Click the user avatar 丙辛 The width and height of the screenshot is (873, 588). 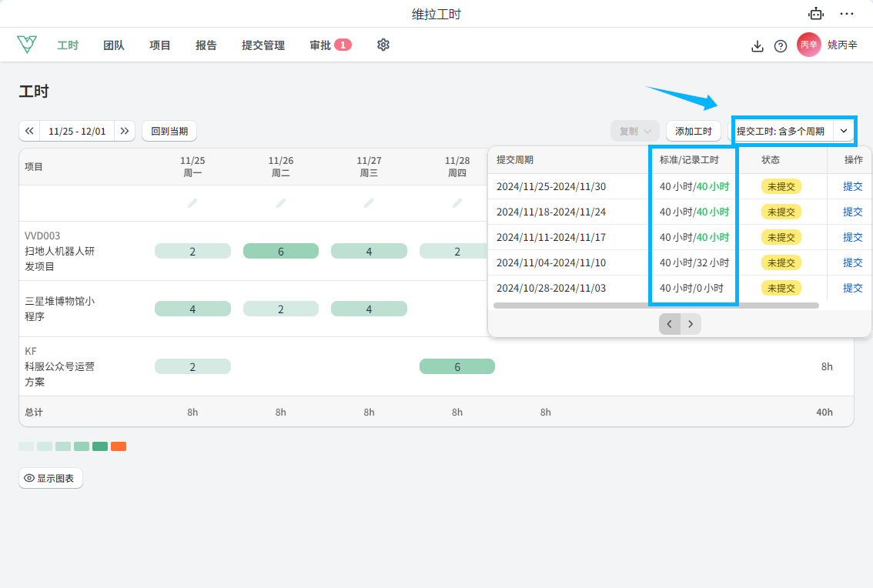[x=808, y=45]
